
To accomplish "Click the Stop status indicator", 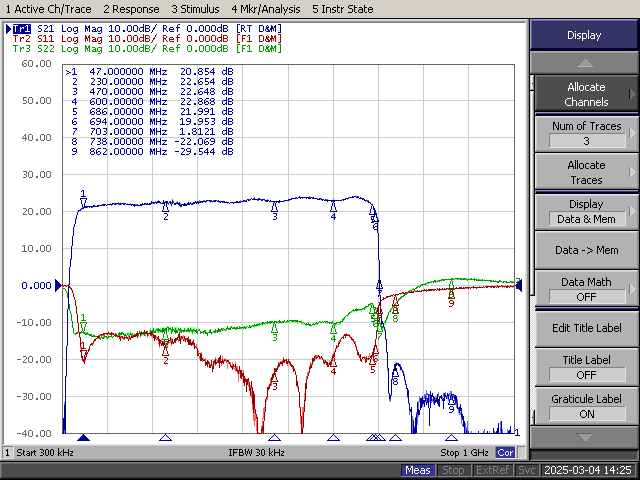I will (453, 470).
